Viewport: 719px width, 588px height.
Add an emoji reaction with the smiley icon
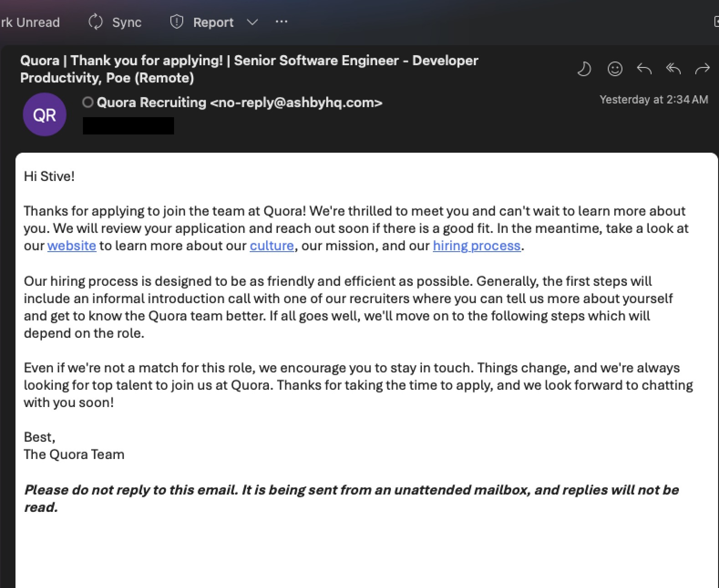[615, 69]
